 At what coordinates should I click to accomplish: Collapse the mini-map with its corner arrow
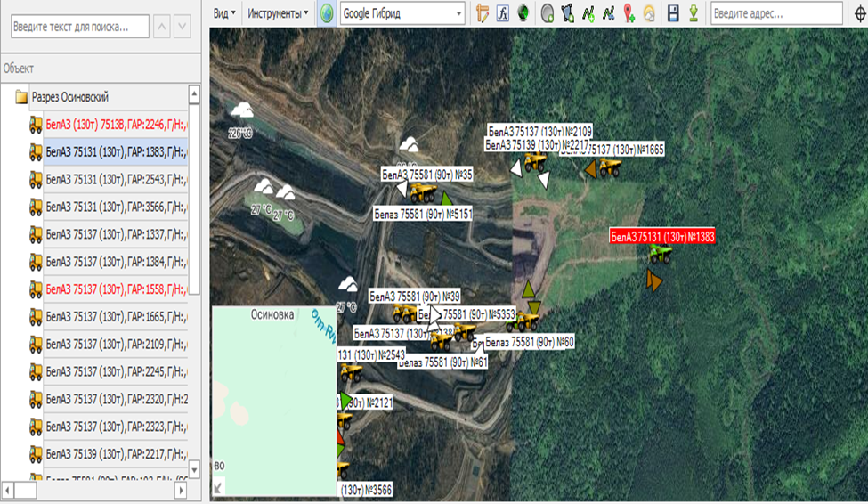219,486
